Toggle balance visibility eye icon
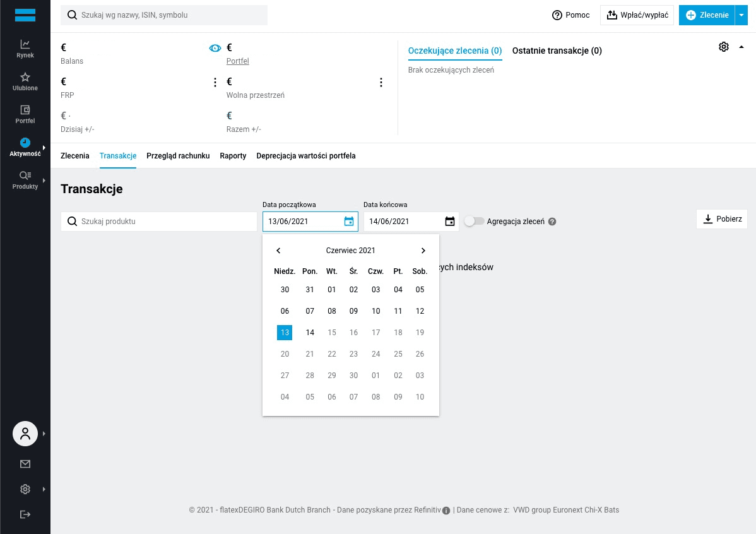This screenshot has width=756, height=534. [x=215, y=48]
